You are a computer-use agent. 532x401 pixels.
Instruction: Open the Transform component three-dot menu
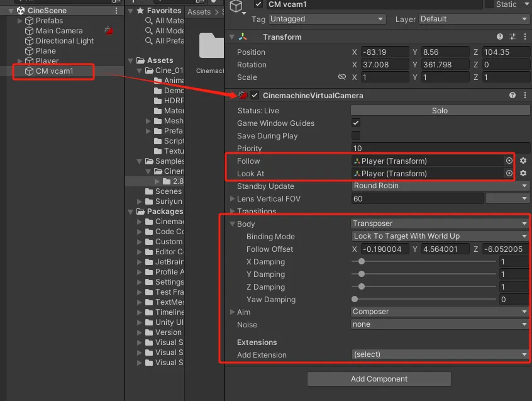(x=525, y=37)
